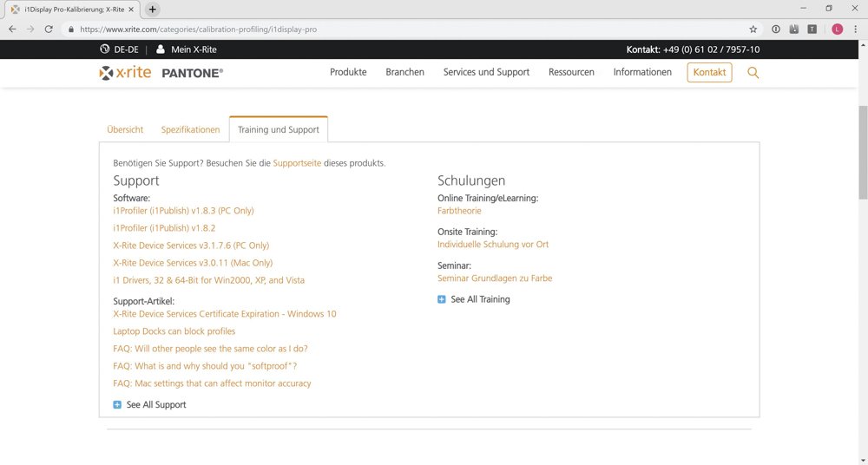Click the search magnifier icon in site header
The image size is (868, 465).
click(753, 73)
